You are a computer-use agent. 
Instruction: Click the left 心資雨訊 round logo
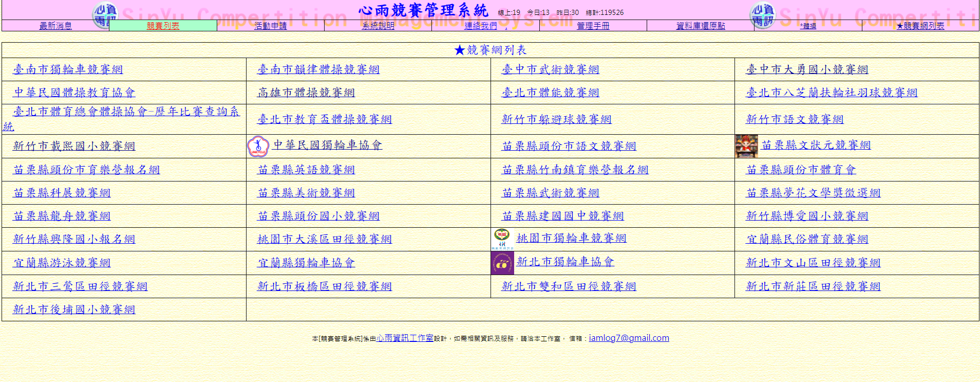click(105, 15)
